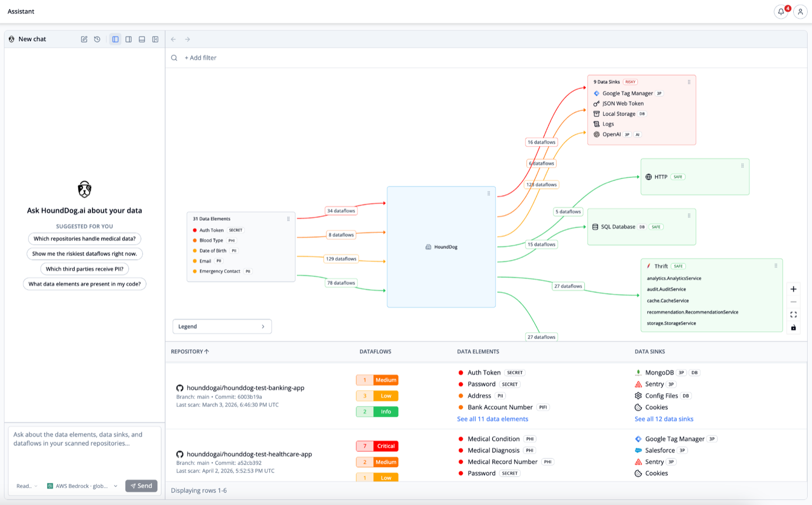The image size is (812, 505).
Task: Click MongoDB sink in banking row
Action: tap(659, 372)
